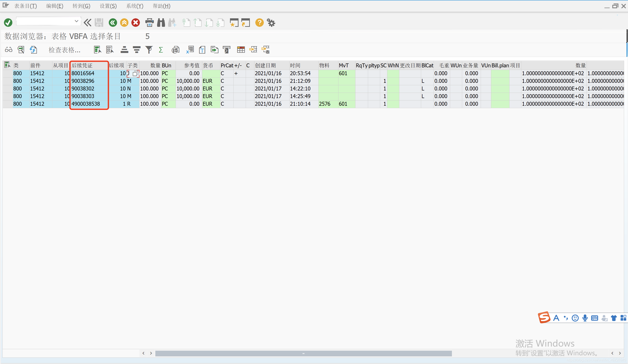Screen dimensions: 628x364
Task: Open the 转到(G) menu
Action: tap(81, 6)
